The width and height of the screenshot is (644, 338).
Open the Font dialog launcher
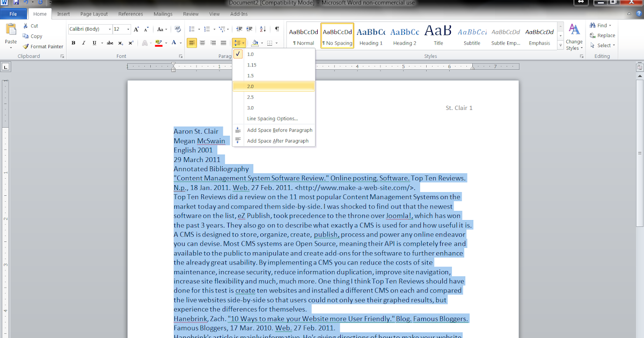(x=180, y=56)
